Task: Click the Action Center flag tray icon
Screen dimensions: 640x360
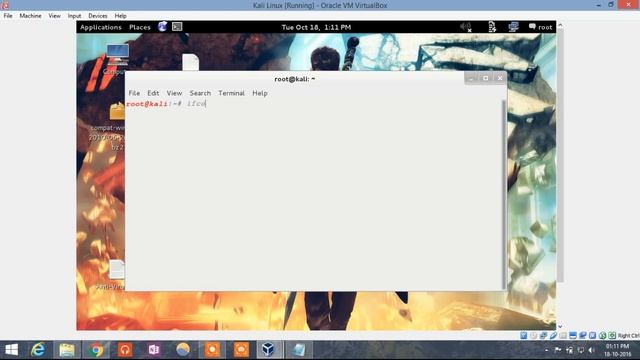Action: point(558,350)
